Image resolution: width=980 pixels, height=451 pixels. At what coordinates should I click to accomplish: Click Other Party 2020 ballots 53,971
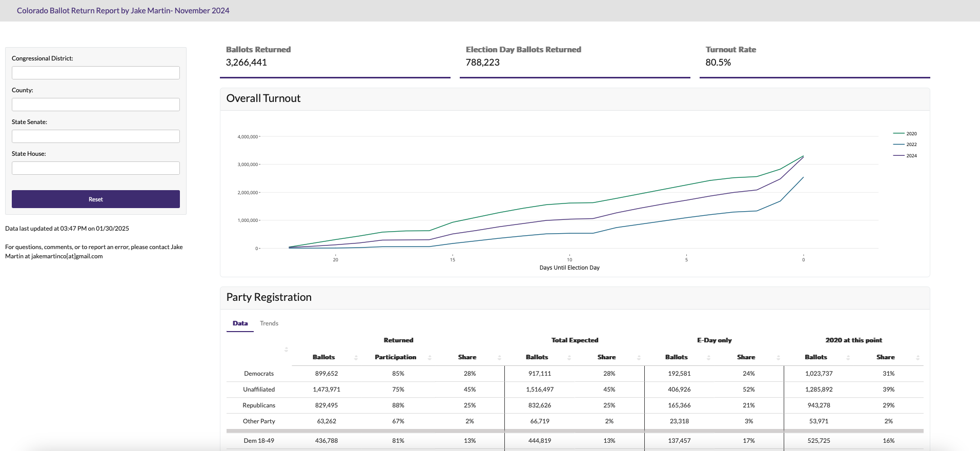click(x=819, y=421)
